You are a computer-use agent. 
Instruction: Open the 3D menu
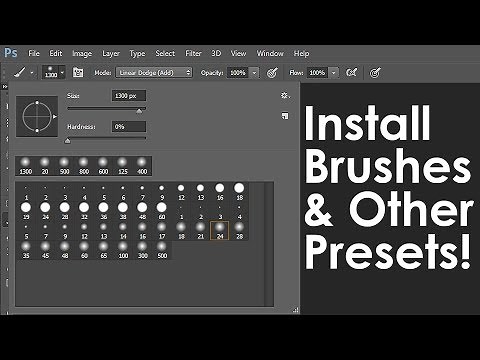coord(216,53)
